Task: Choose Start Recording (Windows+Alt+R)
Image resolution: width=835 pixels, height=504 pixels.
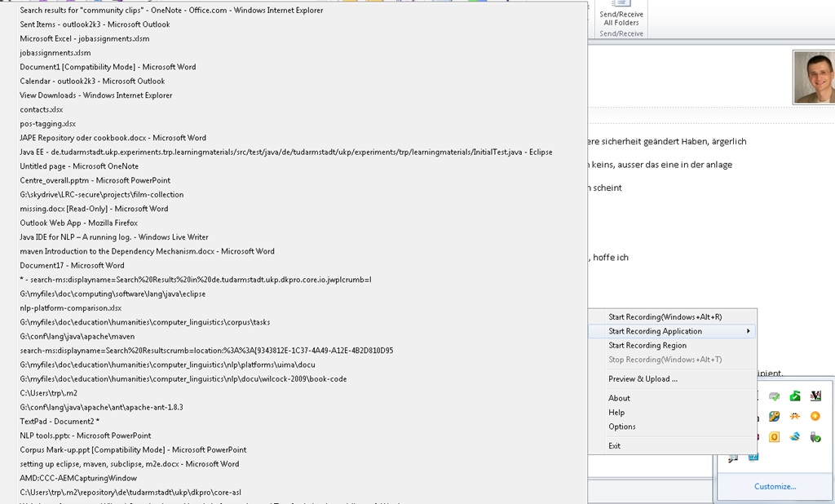Action: click(665, 316)
